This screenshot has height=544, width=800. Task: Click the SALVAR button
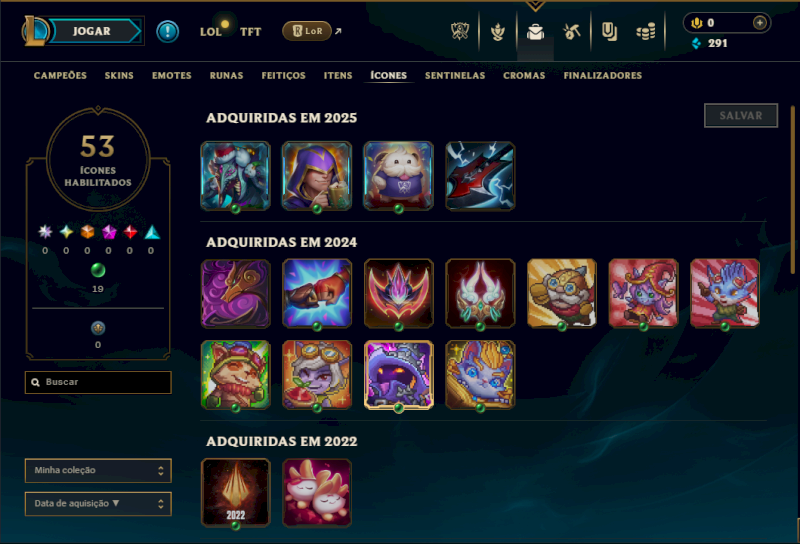pyautogui.click(x=741, y=116)
